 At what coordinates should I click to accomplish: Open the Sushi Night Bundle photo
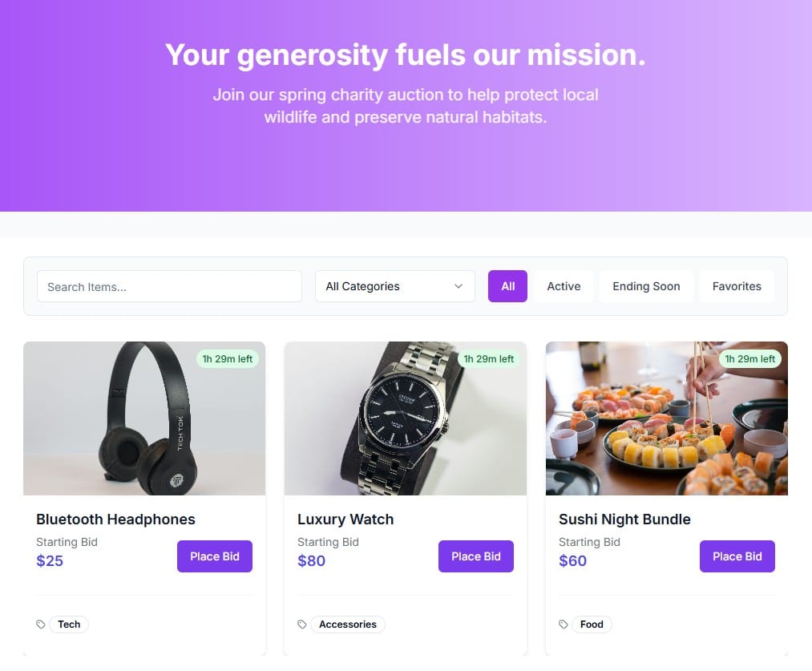coord(666,418)
